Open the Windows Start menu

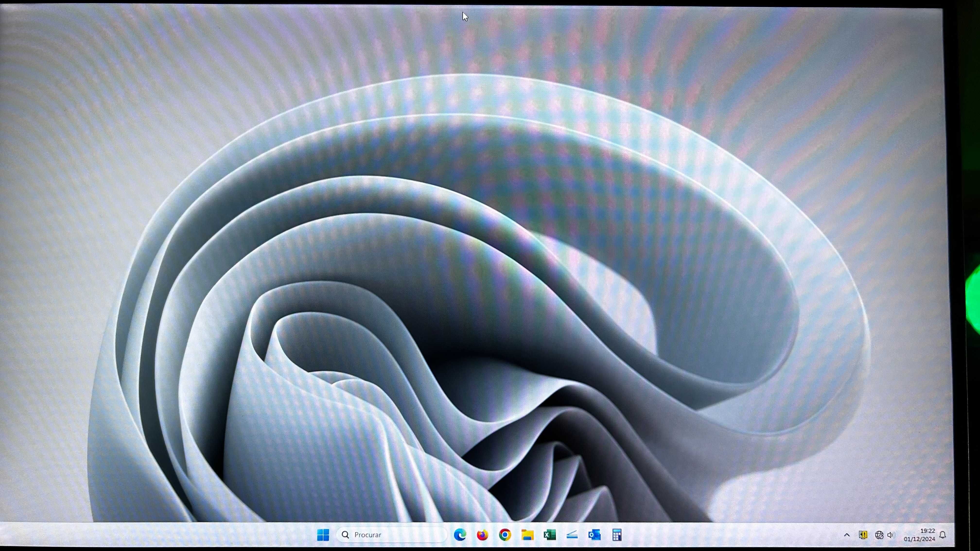pos(323,535)
